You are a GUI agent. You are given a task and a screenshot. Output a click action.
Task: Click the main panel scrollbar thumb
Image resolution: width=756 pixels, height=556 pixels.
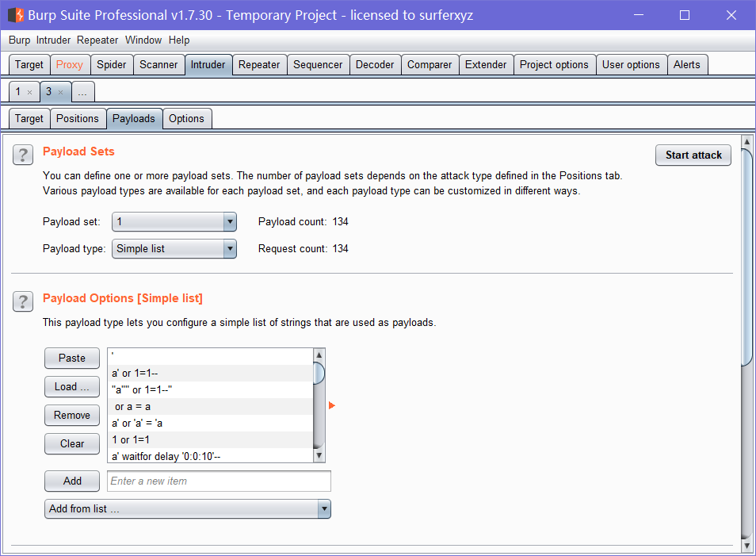coord(746,257)
